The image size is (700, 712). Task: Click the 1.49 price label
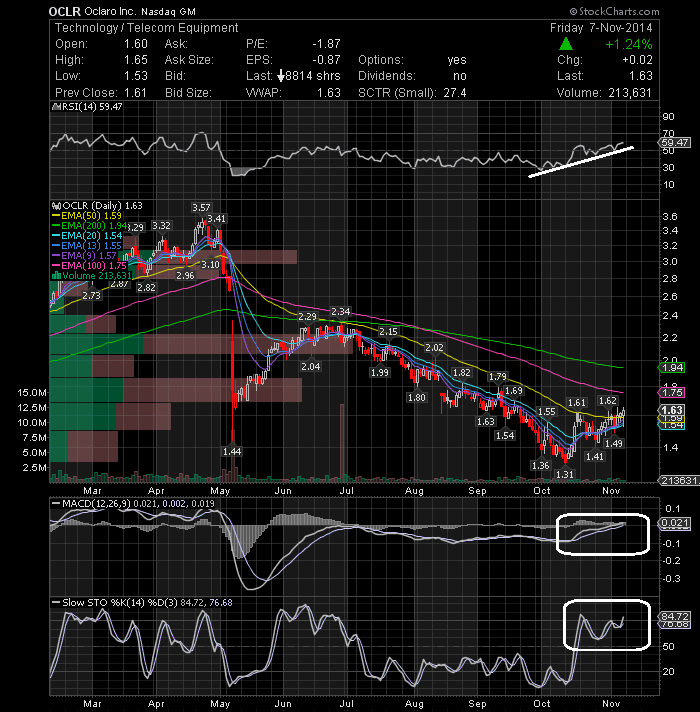(614, 443)
